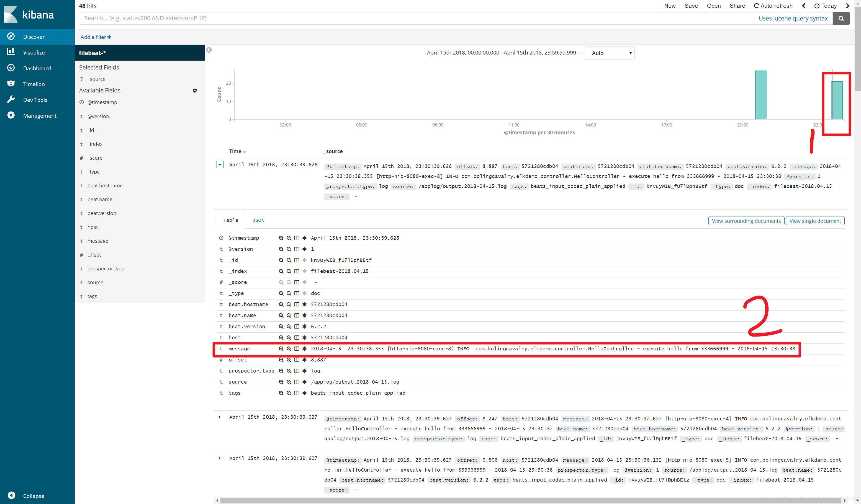Toggle _type column in table
The width and height of the screenshot is (861, 504).
pos(297,293)
